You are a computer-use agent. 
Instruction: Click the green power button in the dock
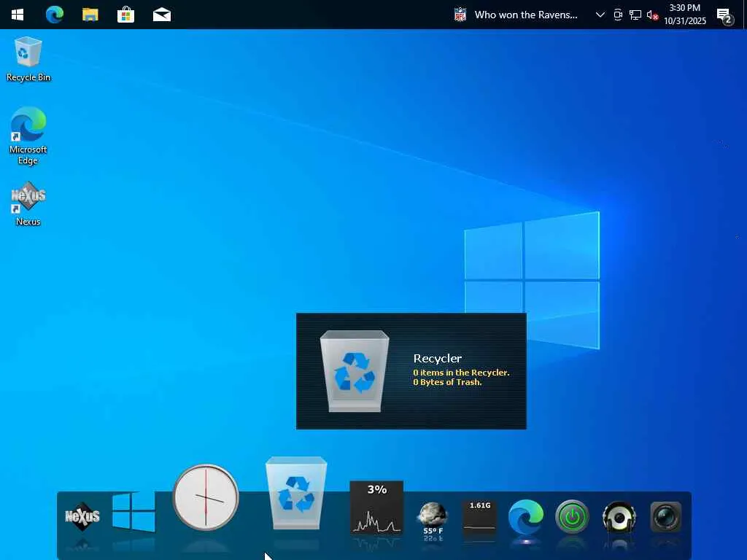click(x=572, y=517)
